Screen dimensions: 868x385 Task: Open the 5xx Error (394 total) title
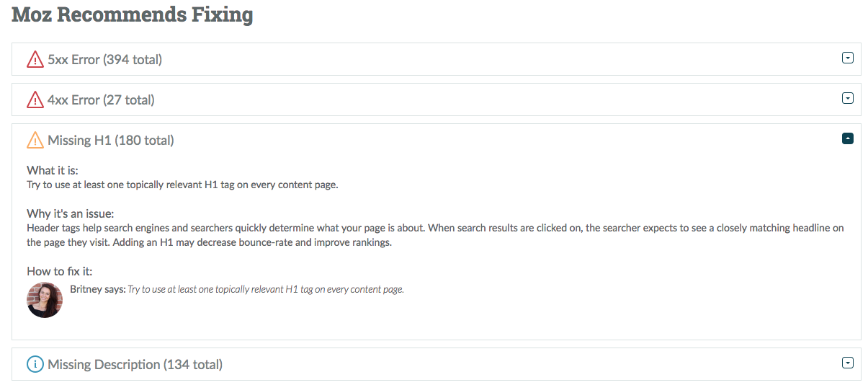[x=104, y=60]
